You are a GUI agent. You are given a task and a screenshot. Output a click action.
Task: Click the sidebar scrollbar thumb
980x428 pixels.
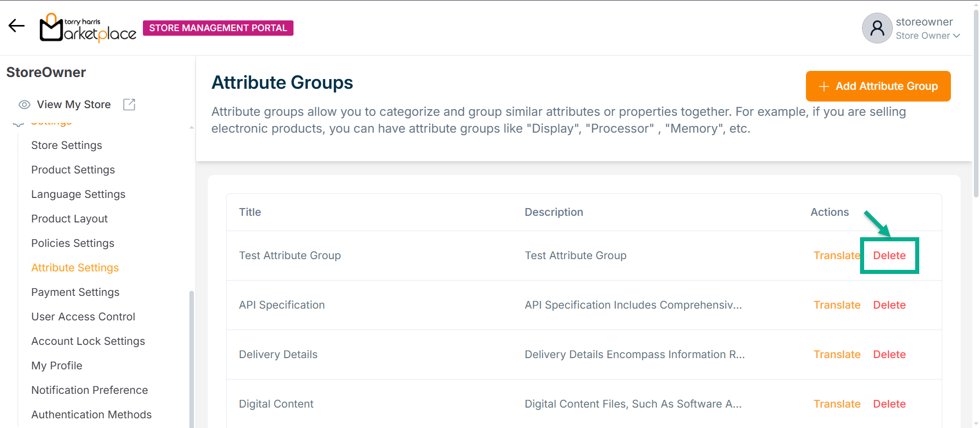pyautogui.click(x=191, y=357)
